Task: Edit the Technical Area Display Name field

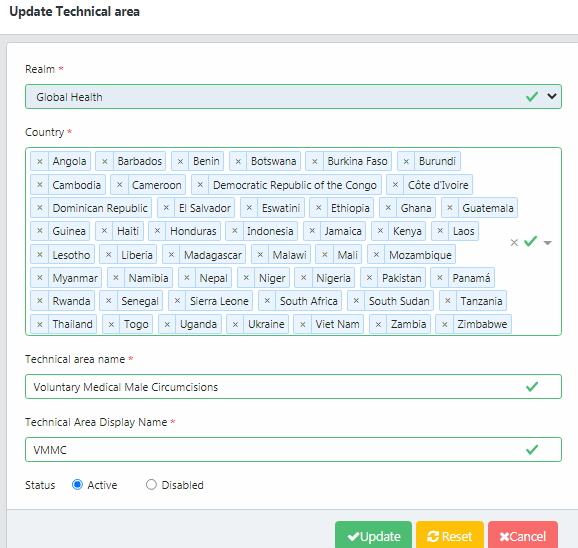Action: pyautogui.click(x=293, y=450)
